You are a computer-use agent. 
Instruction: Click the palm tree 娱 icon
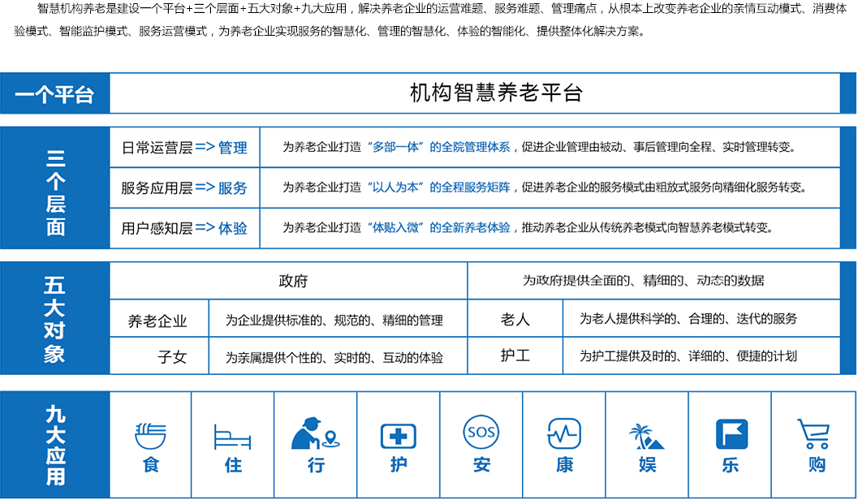pos(647,436)
